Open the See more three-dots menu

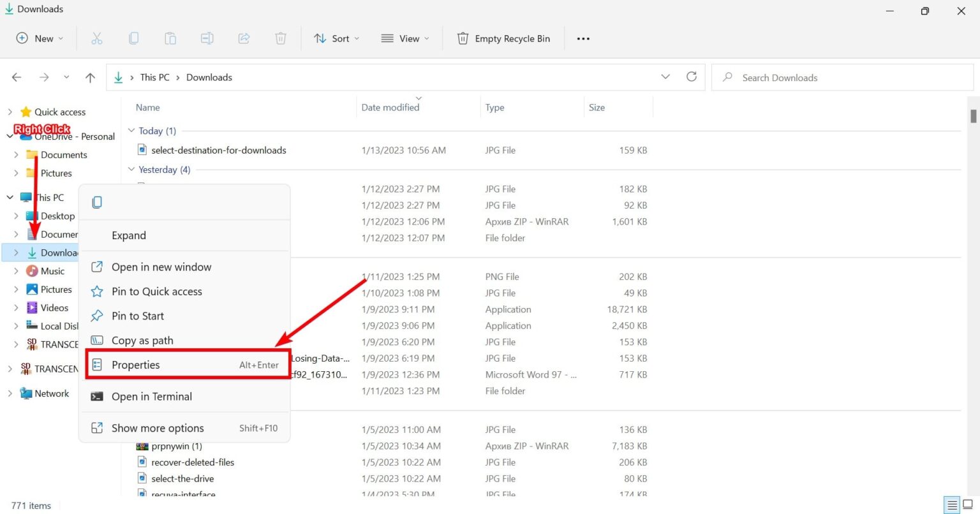point(583,38)
